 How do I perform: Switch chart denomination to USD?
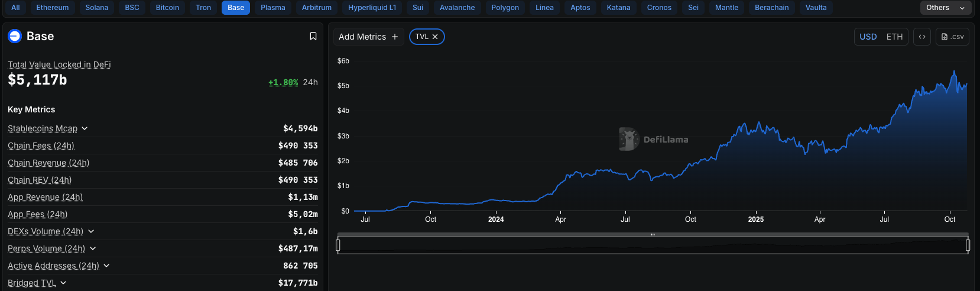tap(868, 37)
